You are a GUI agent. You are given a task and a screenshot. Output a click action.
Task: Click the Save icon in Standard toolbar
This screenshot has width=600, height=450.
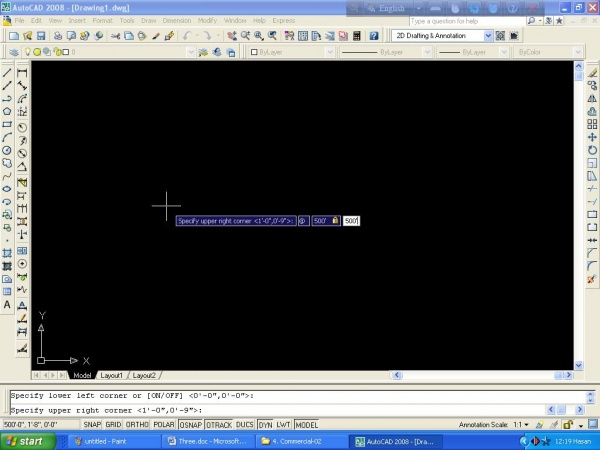click(x=41, y=36)
